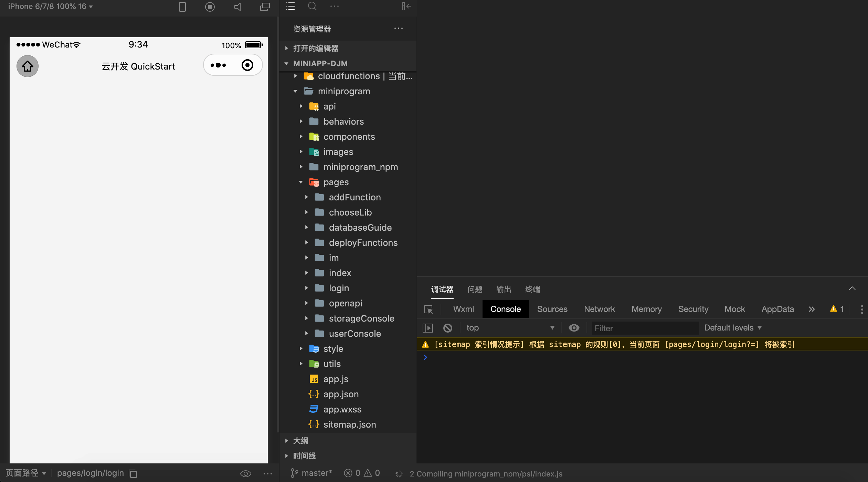The height and width of the screenshot is (482, 868).
Task: Toggle the console sidebar panel icon
Action: (428, 328)
